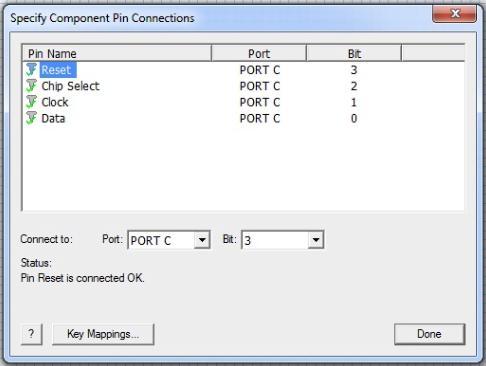Viewport: 486px width, 366px height.
Task: Click the pin icon beside Reset
Action: 31,70
